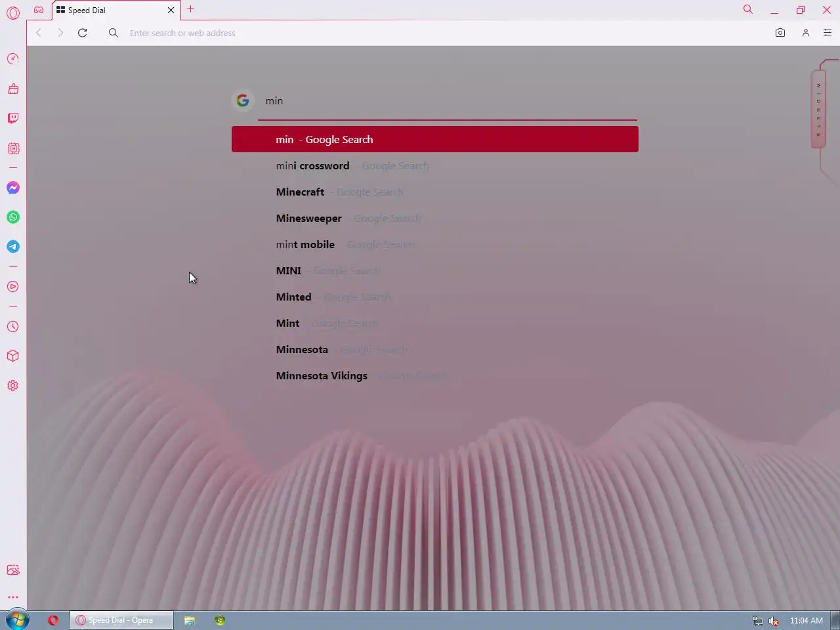840x630 pixels.
Task: Choose the 'Mint' suggestion
Action: click(x=435, y=323)
